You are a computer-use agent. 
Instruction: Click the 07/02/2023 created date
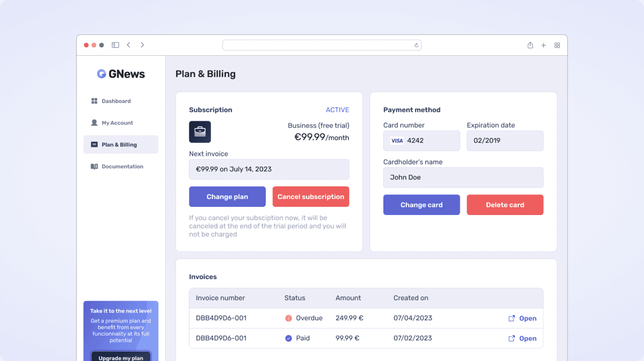413,338
